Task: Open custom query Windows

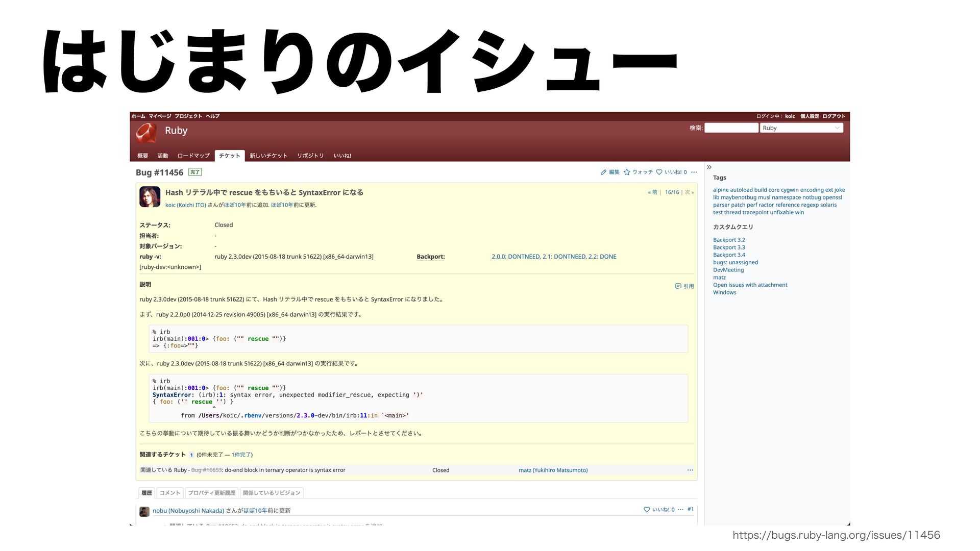Action: [724, 292]
